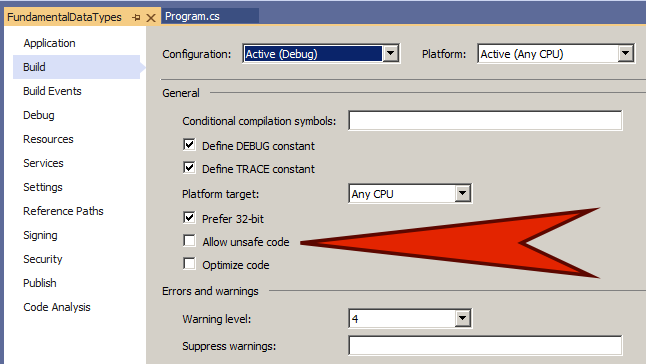
Task: Click the Configuration: label
Action: point(197,54)
